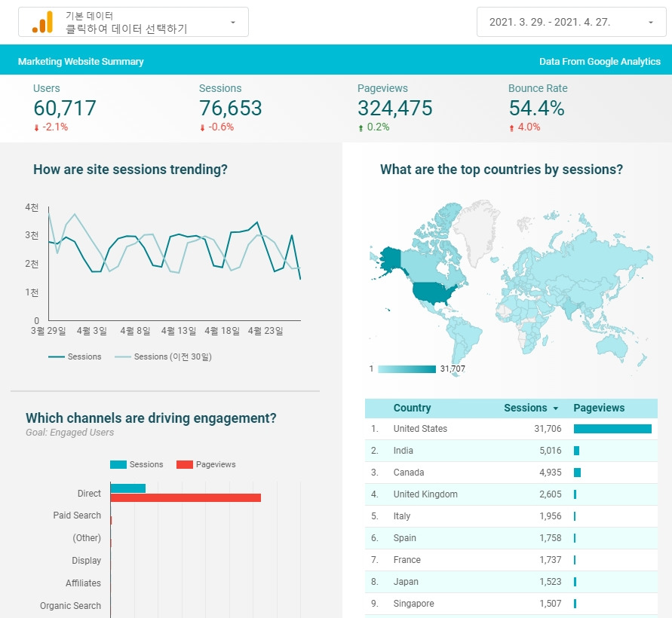Click the Data From Google Analytics header text

tap(600, 62)
